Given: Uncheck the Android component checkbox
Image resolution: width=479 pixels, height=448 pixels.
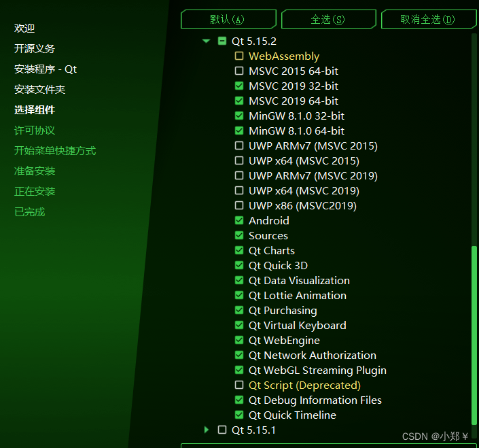Looking at the screenshot, I should tap(239, 220).
